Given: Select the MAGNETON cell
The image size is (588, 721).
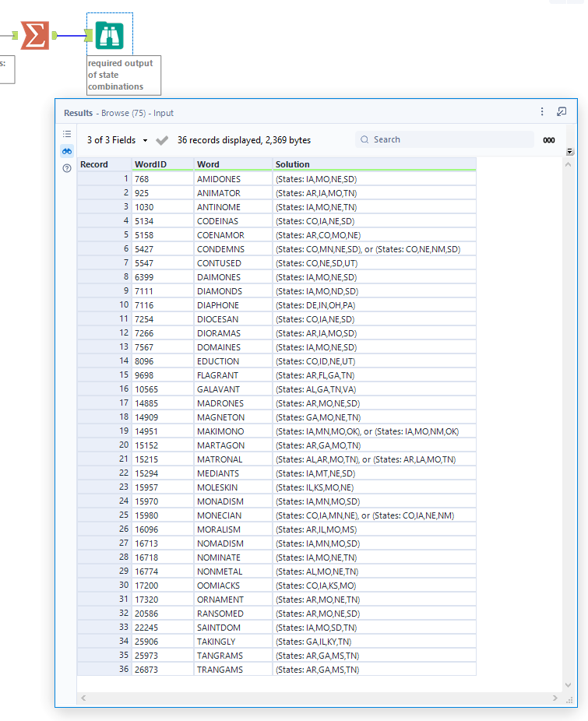Looking at the screenshot, I should coord(233,417).
